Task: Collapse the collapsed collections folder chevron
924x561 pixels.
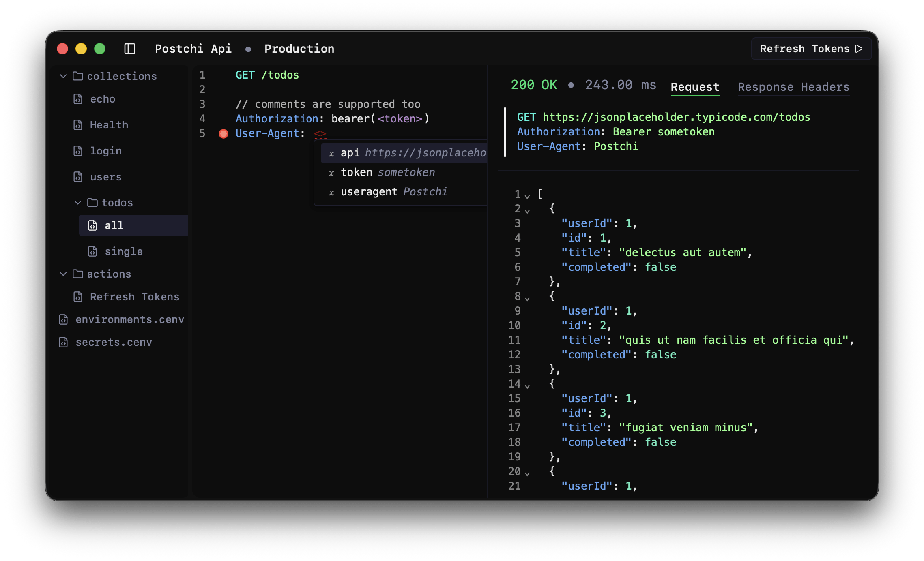Action: 63,76
